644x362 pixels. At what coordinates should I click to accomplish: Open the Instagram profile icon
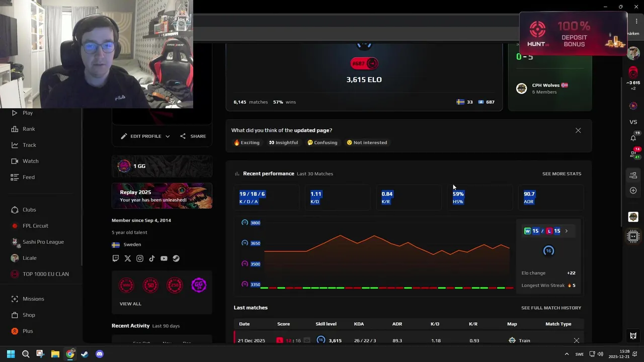[x=140, y=258]
